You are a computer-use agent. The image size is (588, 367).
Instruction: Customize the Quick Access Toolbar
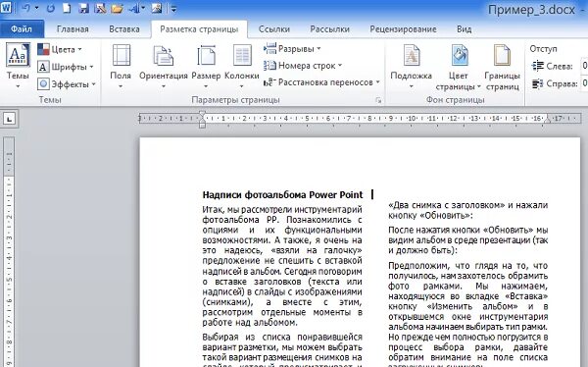click(x=173, y=8)
